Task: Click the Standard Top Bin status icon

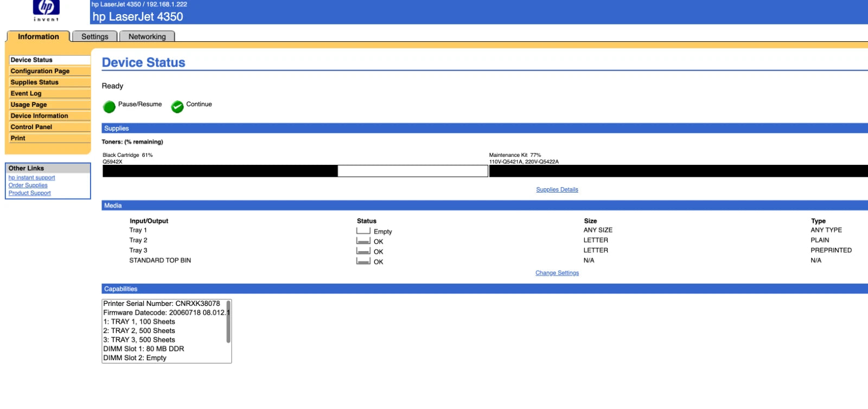Action: point(363,261)
